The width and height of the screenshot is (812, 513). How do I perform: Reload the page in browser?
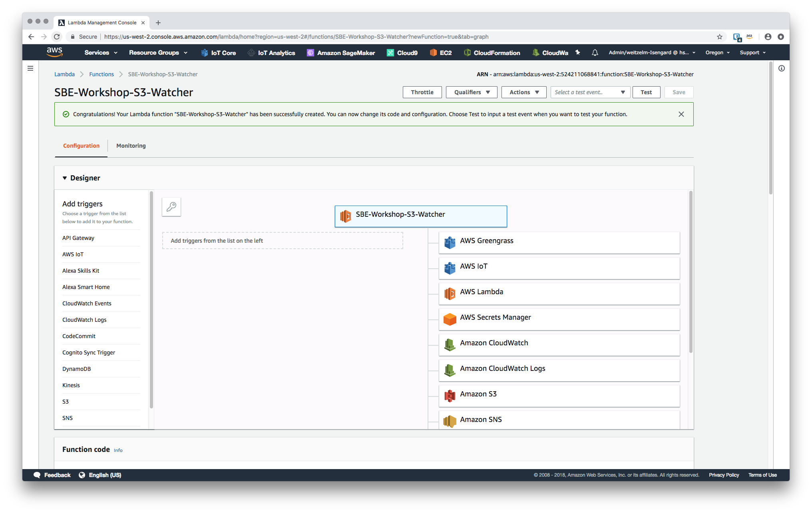(x=57, y=37)
